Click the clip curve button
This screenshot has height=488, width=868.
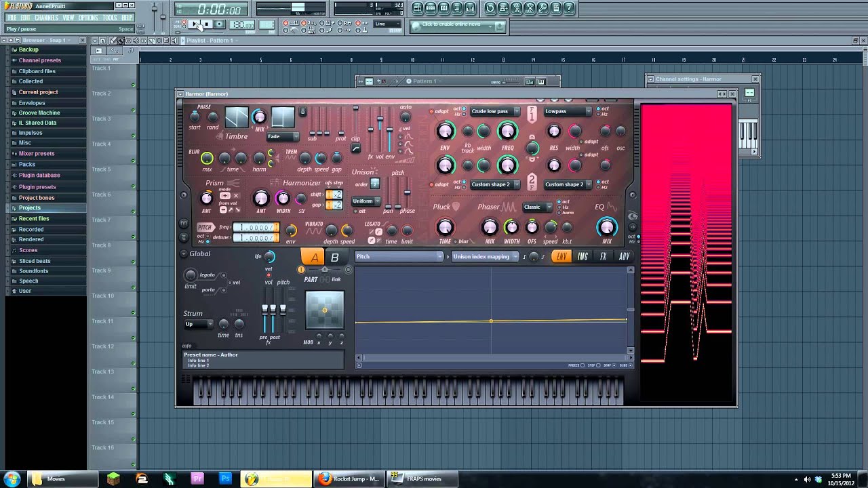click(356, 148)
